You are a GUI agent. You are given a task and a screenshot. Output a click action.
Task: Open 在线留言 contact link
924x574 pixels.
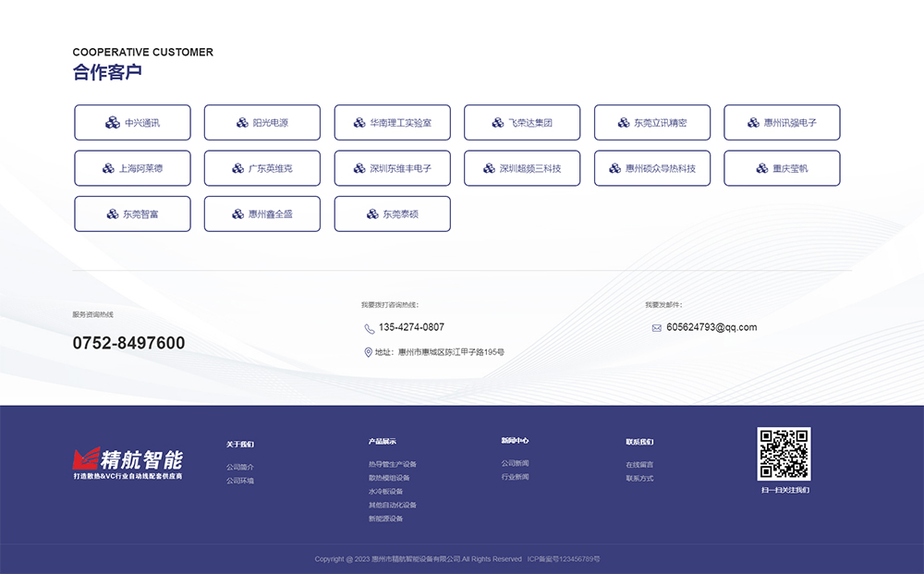(639, 465)
